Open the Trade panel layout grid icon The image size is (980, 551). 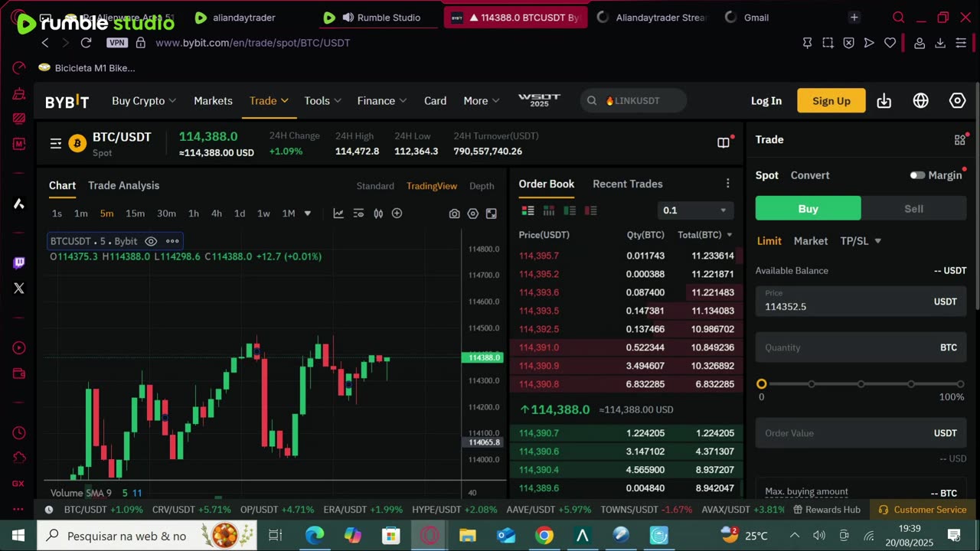959,140
